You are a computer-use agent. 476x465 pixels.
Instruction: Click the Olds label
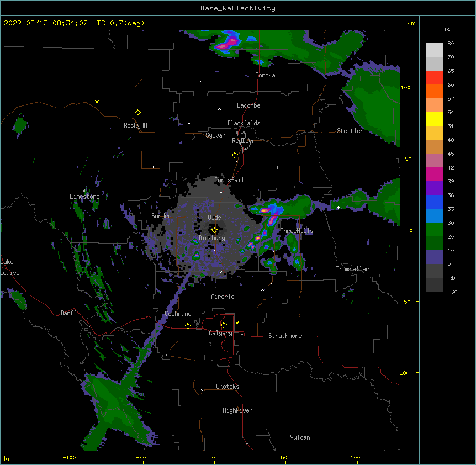tap(214, 218)
